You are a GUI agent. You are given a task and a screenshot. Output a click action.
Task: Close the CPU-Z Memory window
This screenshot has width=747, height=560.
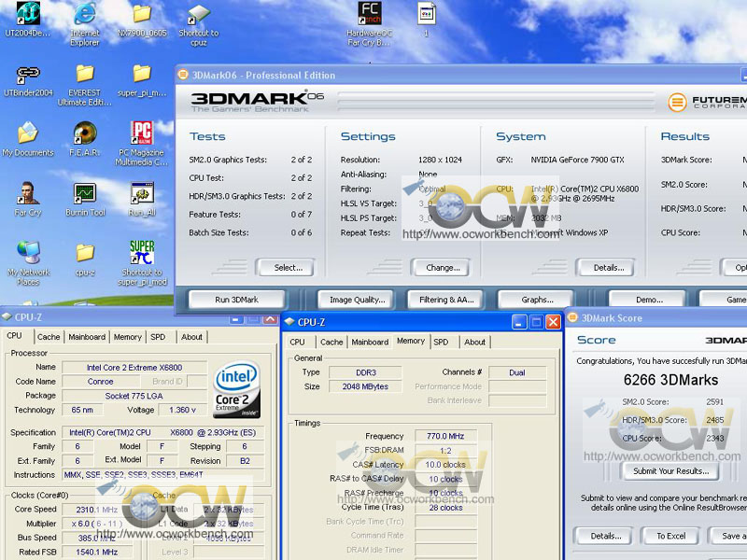tap(553, 322)
